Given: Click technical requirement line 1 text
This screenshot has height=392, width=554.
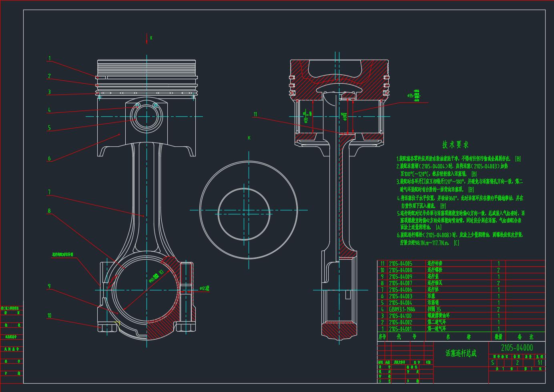Looking at the screenshot, I should (x=458, y=159).
